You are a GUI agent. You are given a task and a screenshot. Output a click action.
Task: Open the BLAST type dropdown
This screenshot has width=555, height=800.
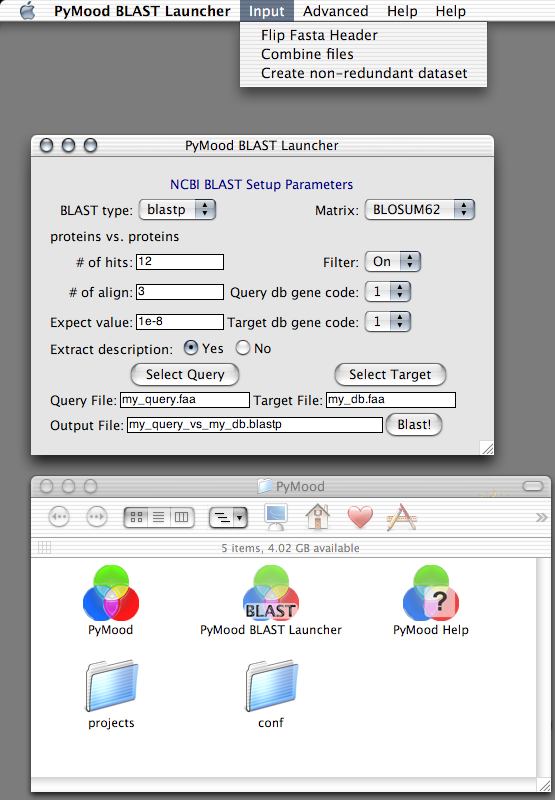(178, 210)
